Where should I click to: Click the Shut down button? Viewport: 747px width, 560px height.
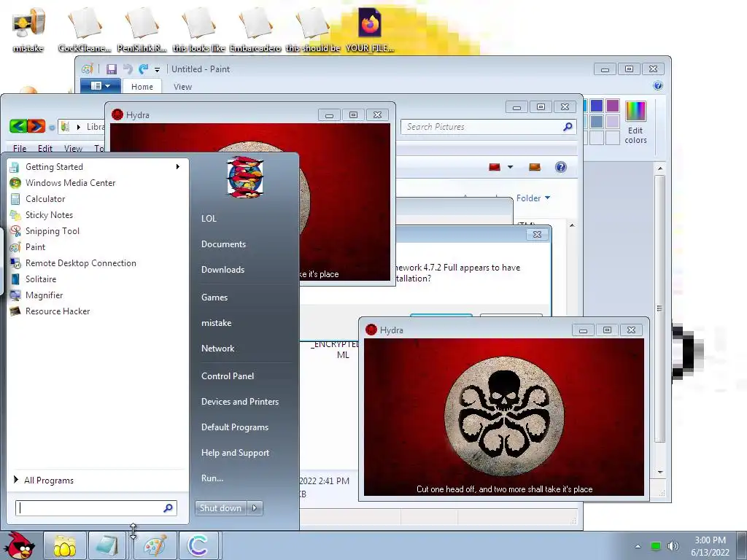point(220,508)
